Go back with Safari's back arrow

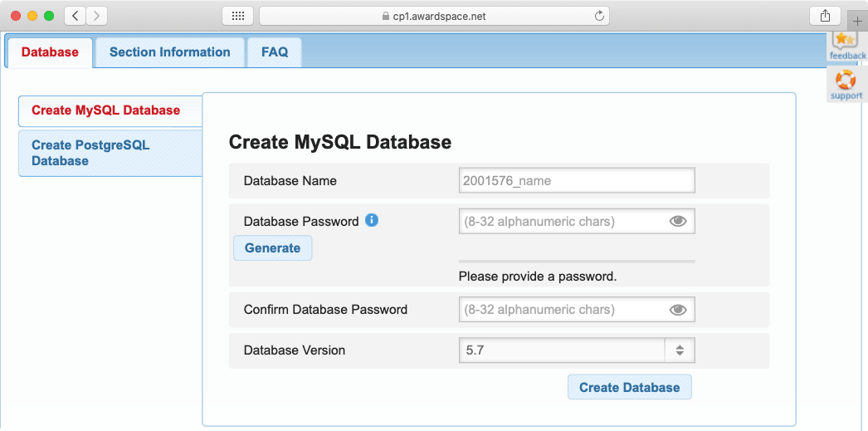(x=75, y=16)
